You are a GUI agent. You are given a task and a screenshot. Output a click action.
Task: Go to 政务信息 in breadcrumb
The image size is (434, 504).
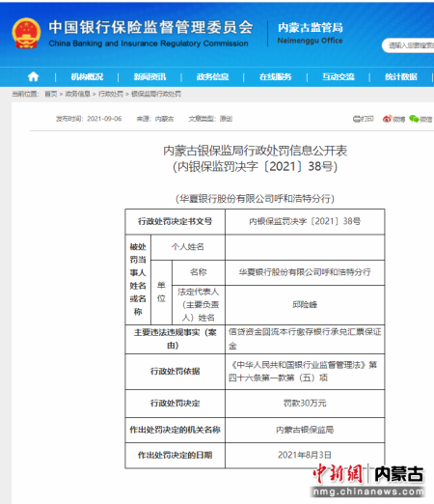pyautogui.click(x=78, y=94)
